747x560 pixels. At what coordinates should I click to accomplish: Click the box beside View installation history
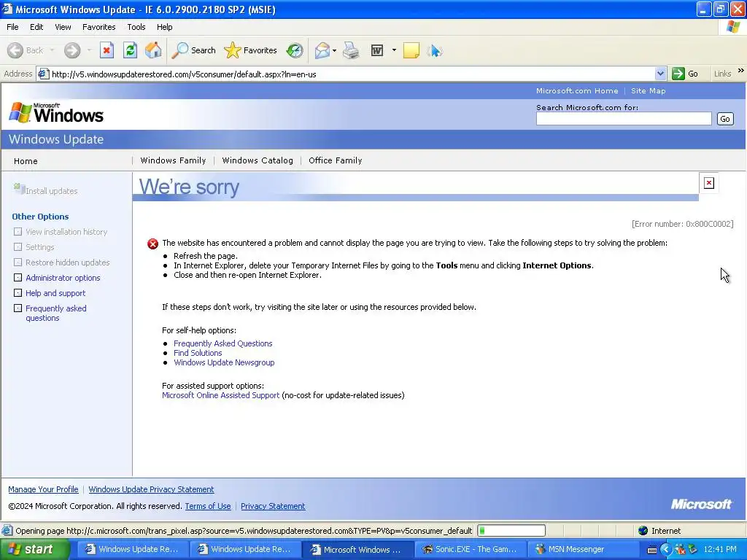(x=18, y=231)
